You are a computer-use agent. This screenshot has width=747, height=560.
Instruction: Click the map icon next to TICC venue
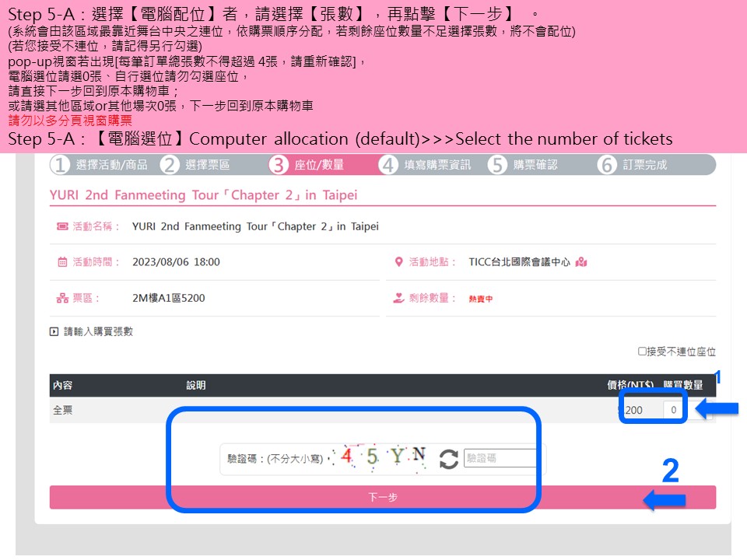point(581,262)
